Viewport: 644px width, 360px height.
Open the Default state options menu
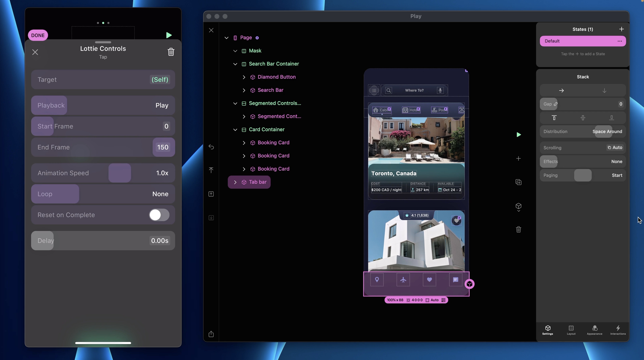point(619,41)
